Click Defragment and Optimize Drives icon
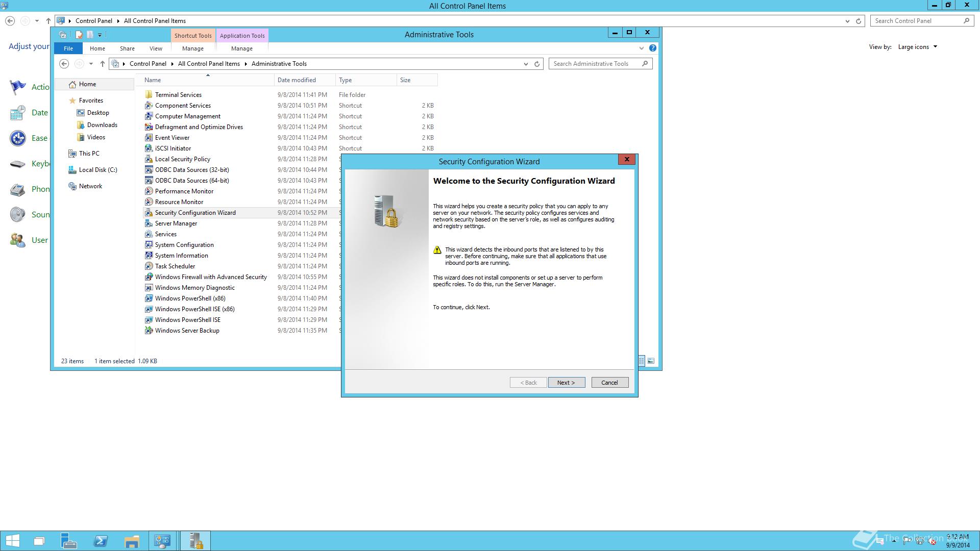 pyautogui.click(x=149, y=127)
